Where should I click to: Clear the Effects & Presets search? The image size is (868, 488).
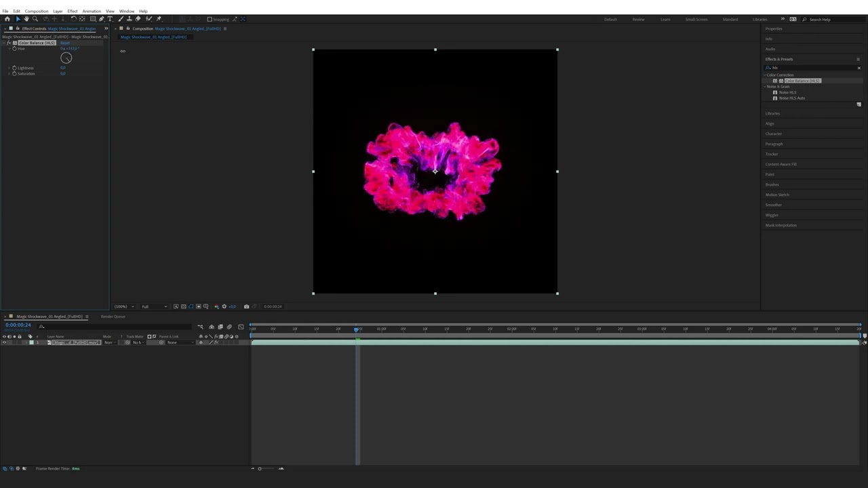click(x=859, y=68)
